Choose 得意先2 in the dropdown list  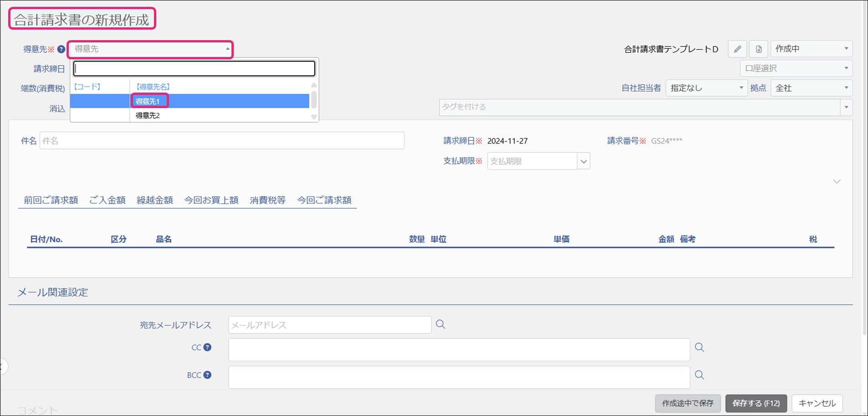click(148, 115)
